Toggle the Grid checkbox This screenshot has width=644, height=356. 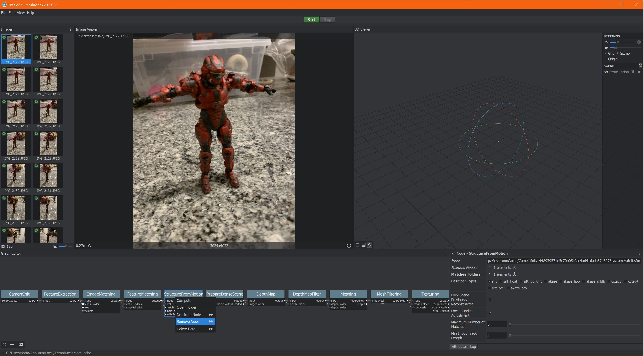(x=606, y=53)
